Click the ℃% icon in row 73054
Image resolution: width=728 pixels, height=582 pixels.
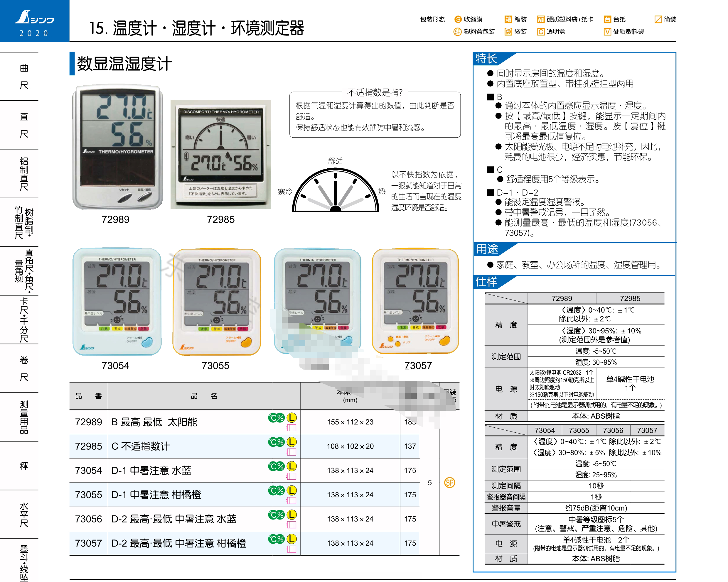pos(277,466)
